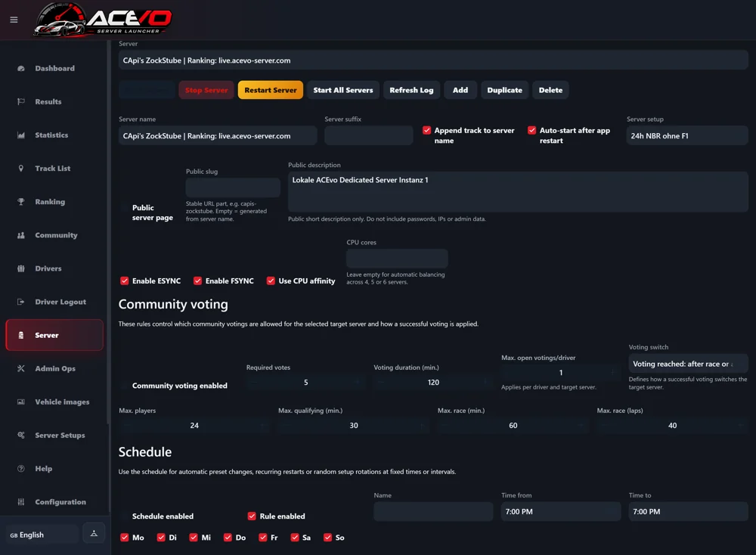Toggle Auto-start after app restart
The width and height of the screenshot is (756, 555).
(x=531, y=130)
